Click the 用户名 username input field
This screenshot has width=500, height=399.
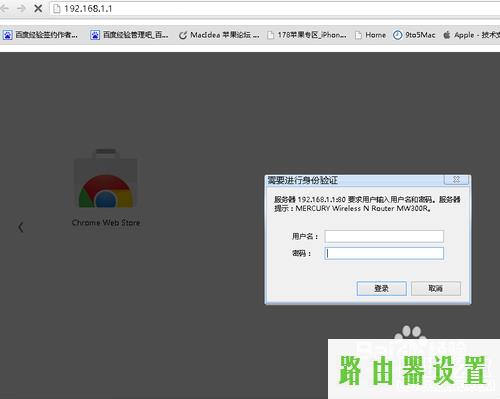click(384, 236)
